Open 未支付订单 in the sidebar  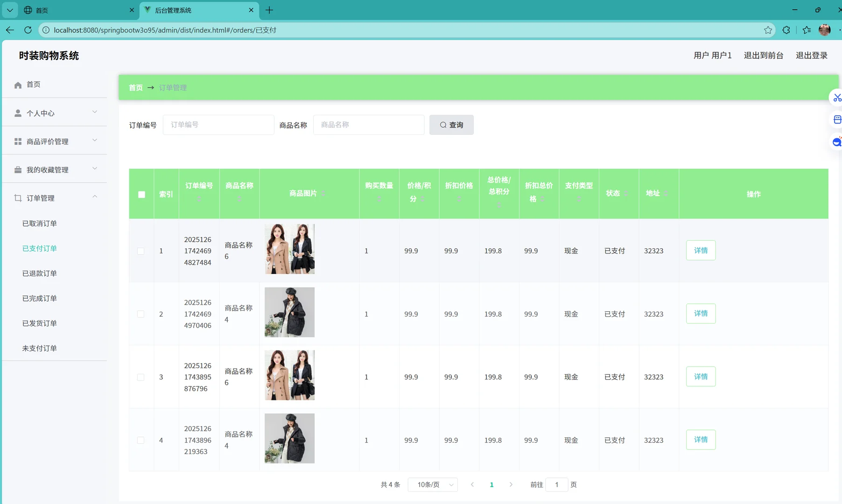[40, 348]
